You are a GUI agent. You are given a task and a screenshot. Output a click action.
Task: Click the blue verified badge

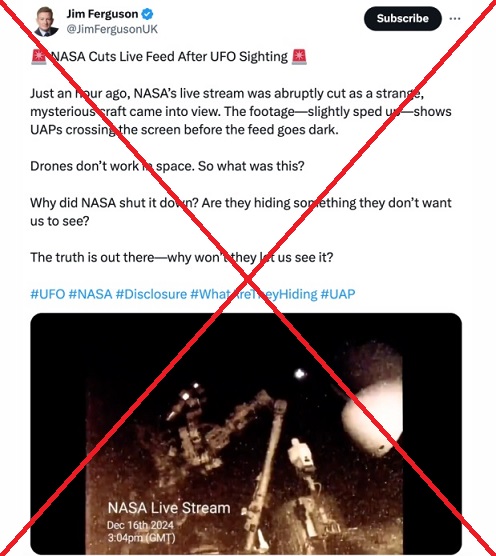pyautogui.click(x=147, y=14)
